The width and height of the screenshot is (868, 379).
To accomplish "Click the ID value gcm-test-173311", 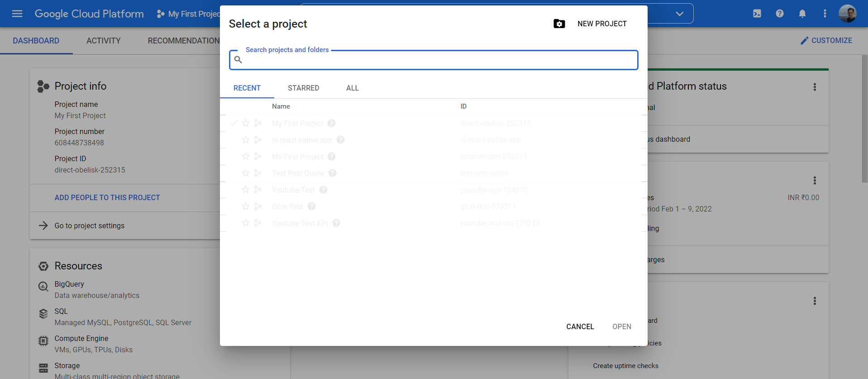I will click(x=488, y=206).
